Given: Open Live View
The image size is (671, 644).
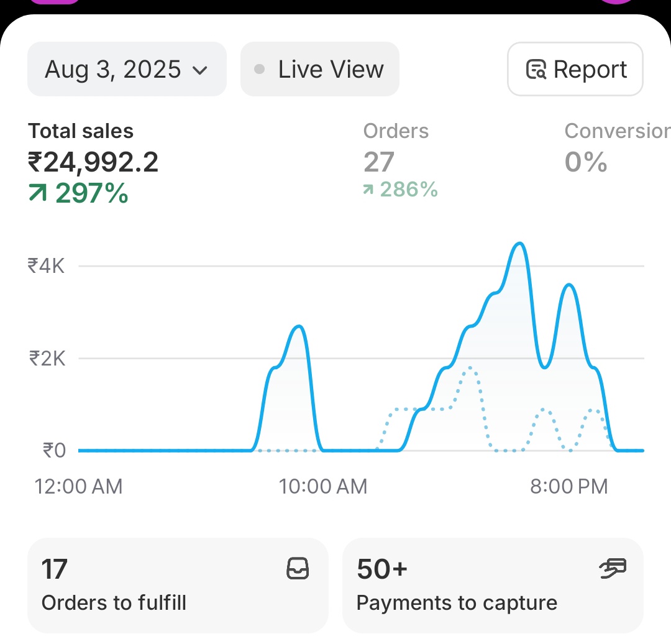Looking at the screenshot, I should pos(319,69).
